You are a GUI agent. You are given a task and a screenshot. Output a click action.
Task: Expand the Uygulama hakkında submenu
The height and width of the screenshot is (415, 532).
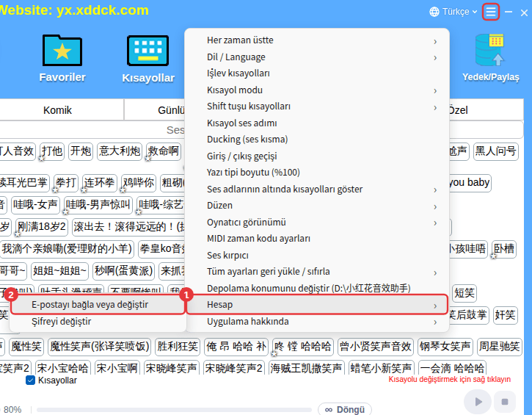click(x=317, y=322)
